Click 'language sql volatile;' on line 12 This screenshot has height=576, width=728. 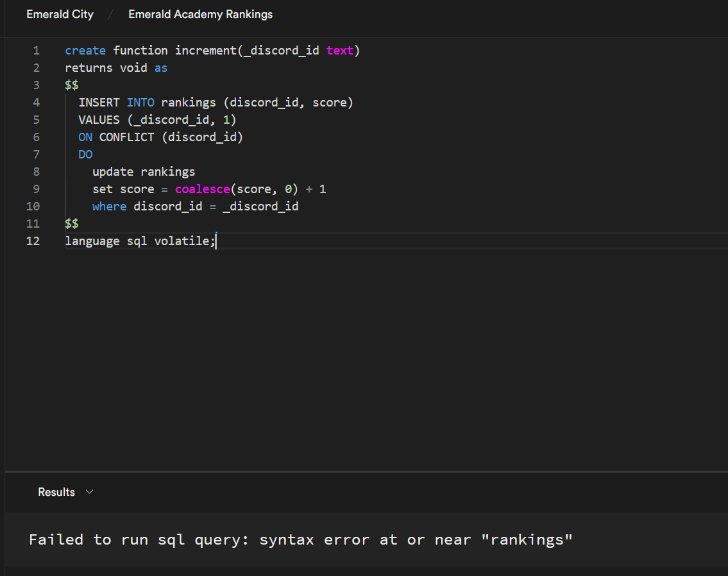pos(140,241)
